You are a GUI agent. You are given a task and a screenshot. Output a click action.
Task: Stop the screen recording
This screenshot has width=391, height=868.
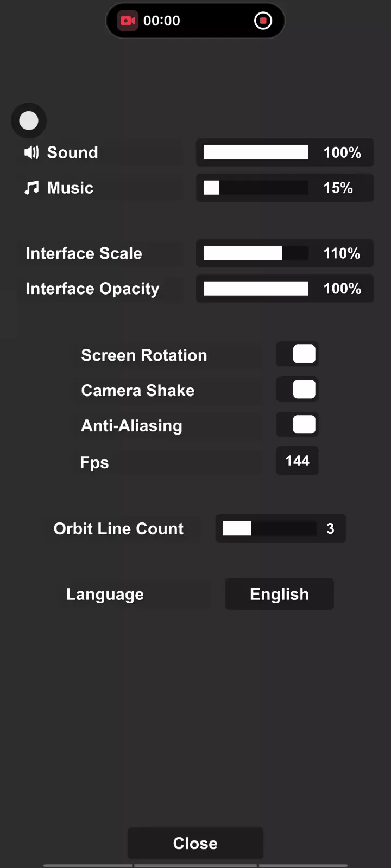coord(263,21)
